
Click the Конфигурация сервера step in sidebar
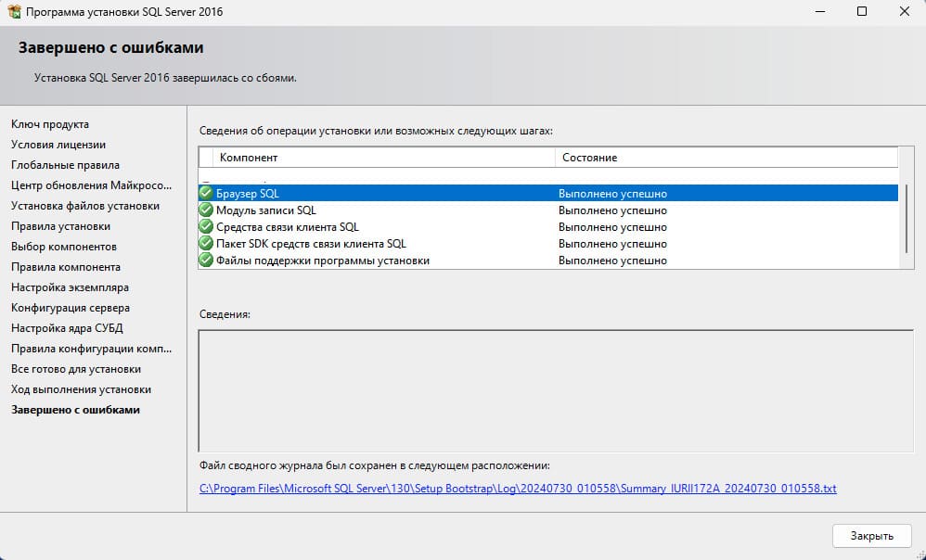click(x=71, y=308)
